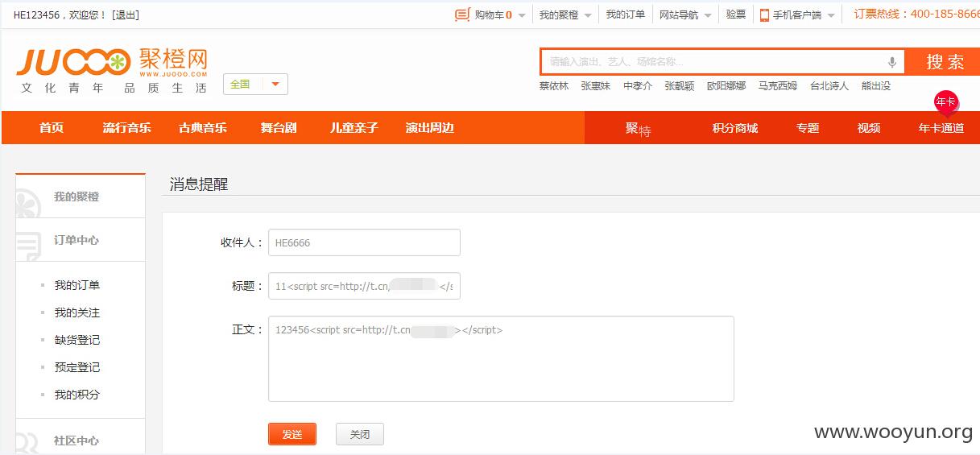The height and width of the screenshot is (455, 980).
Task: Click hot search 张惠妹
Action: tap(595, 86)
